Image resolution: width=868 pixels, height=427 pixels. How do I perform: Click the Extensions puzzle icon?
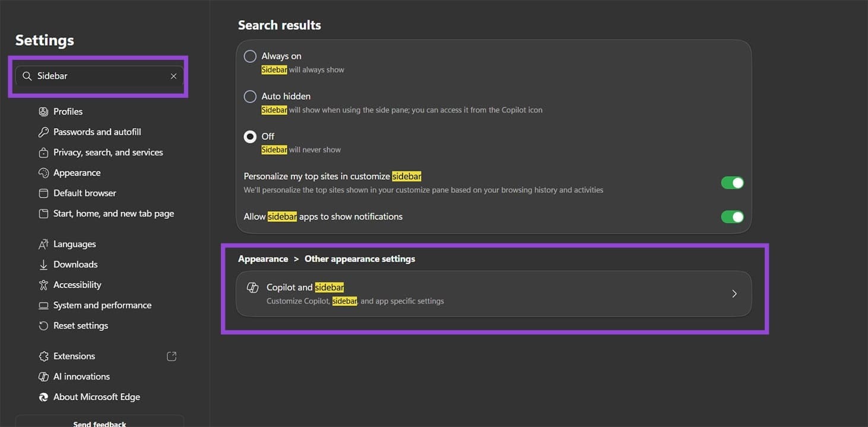coord(43,356)
